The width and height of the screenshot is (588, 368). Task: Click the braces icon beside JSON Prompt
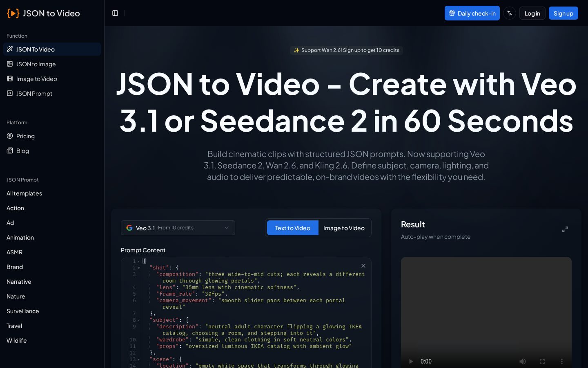10,93
